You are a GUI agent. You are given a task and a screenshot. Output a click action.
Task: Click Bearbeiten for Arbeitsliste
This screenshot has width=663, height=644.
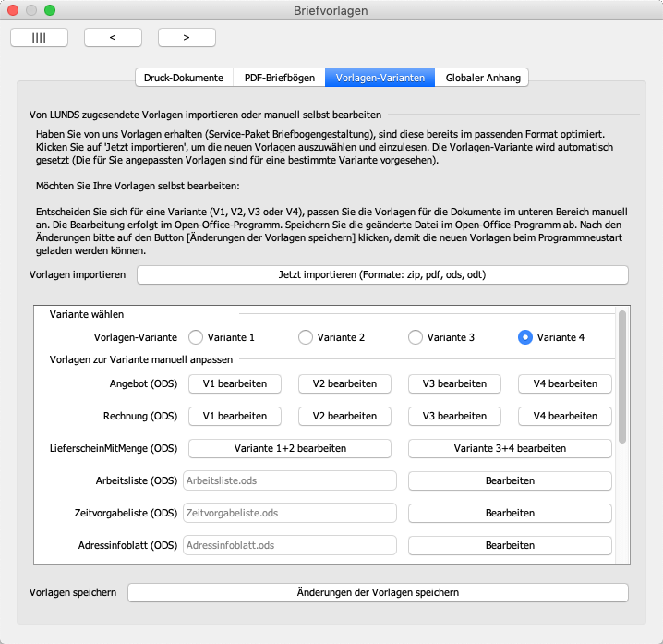pyautogui.click(x=510, y=481)
